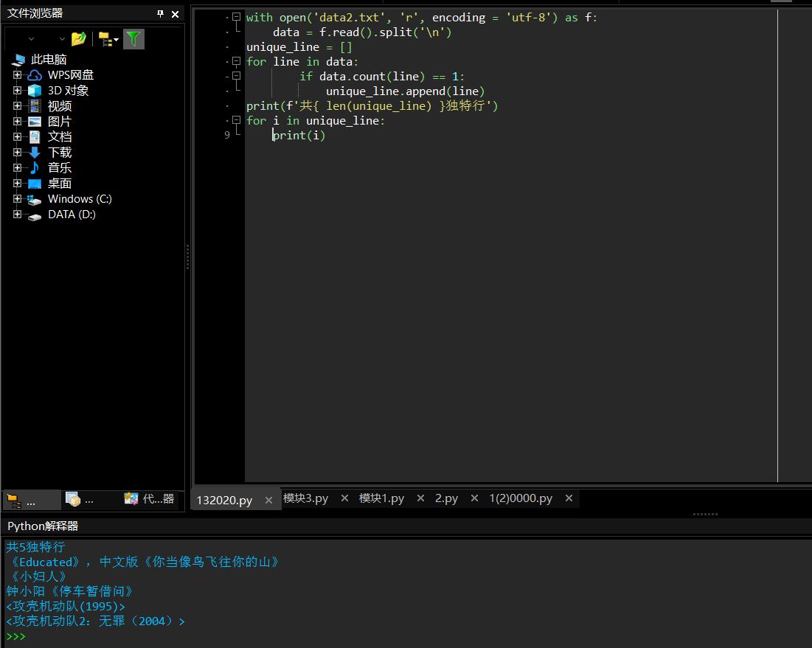
Task: Expand the 下载 folder node
Action: pyautogui.click(x=17, y=153)
